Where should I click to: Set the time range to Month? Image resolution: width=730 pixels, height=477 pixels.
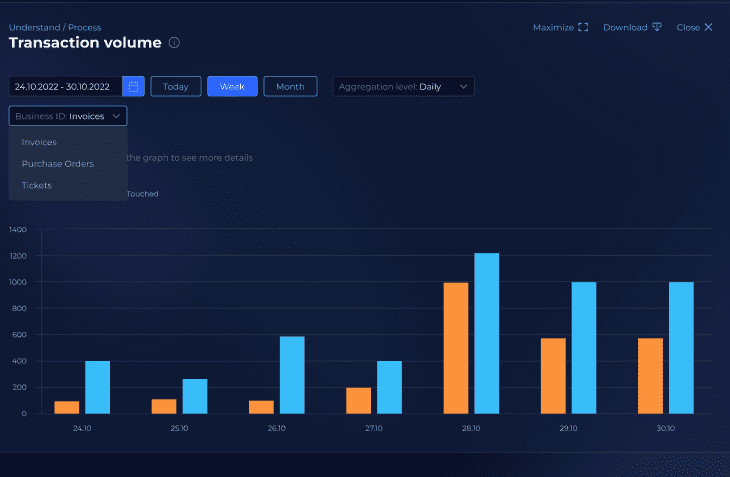[290, 87]
